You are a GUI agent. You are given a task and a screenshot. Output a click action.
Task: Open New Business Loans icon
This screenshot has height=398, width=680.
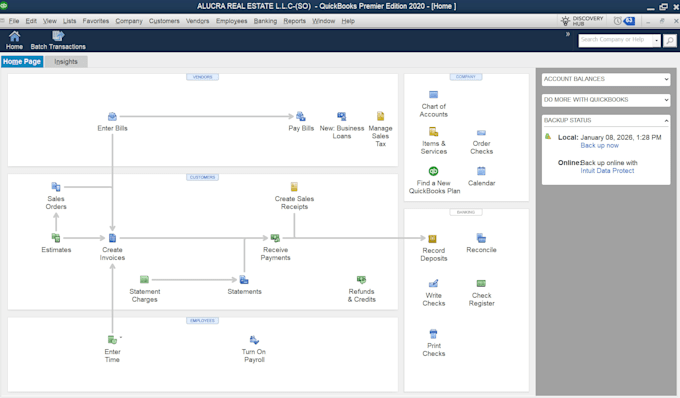coord(342,116)
